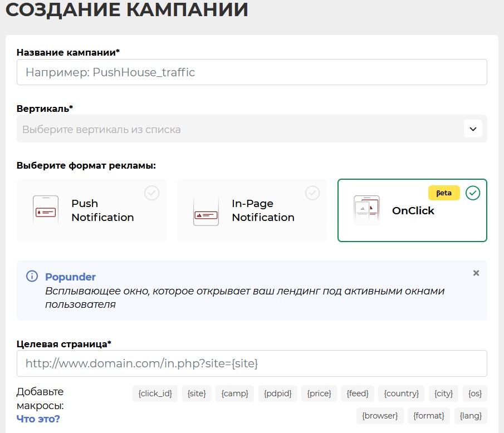Click the Push Notification phone icon

pos(45,210)
